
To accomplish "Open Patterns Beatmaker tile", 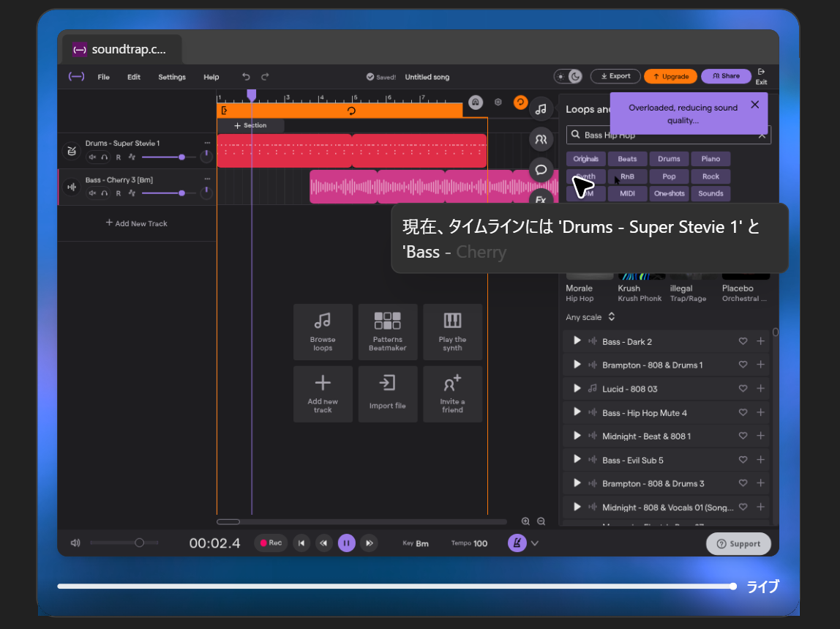I will pos(387,332).
